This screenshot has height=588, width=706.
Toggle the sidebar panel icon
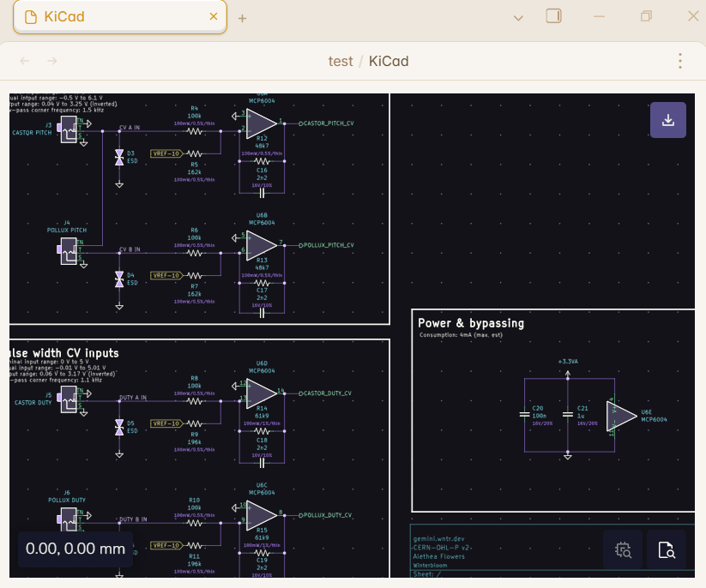(553, 16)
